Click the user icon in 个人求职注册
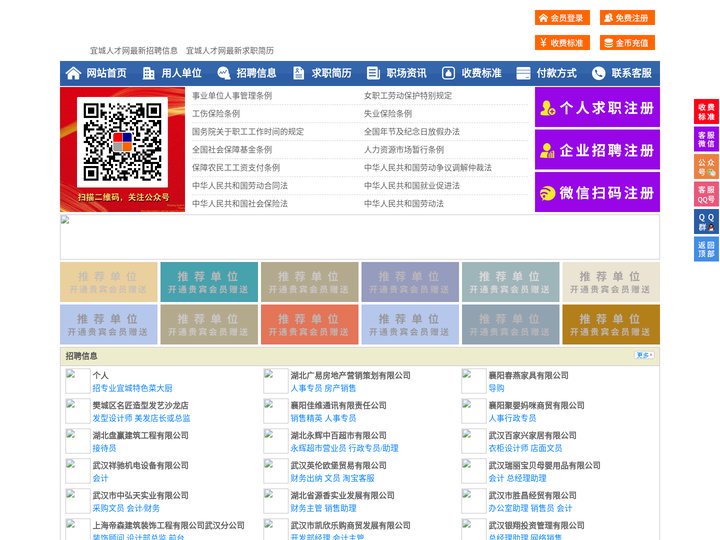720x540 pixels. 547,108
